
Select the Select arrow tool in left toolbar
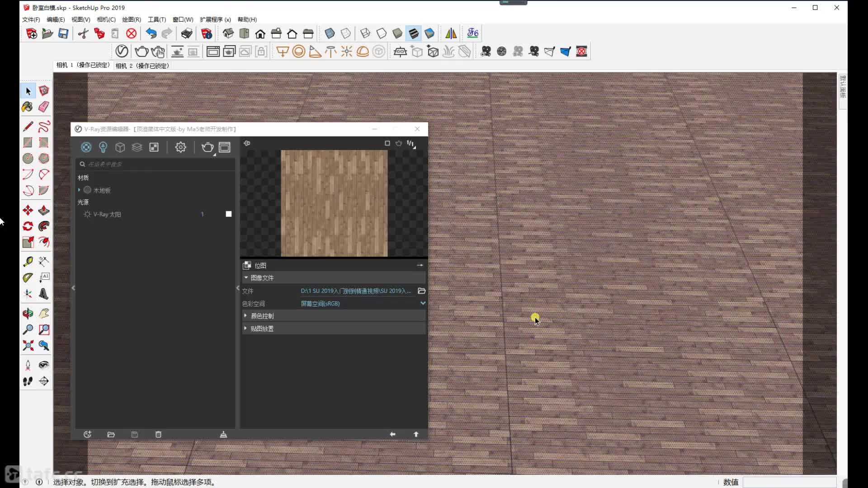pyautogui.click(x=28, y=91)
